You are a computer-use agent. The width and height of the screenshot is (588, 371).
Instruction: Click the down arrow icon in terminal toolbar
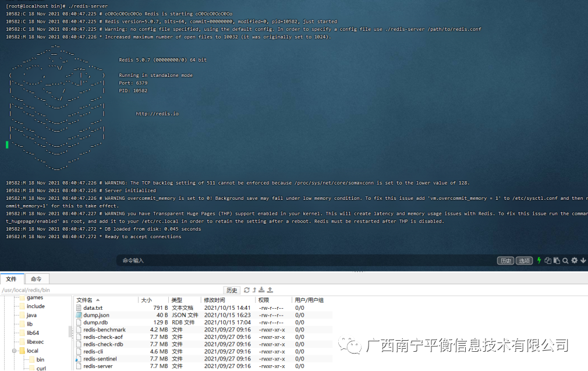pos(583,260)
